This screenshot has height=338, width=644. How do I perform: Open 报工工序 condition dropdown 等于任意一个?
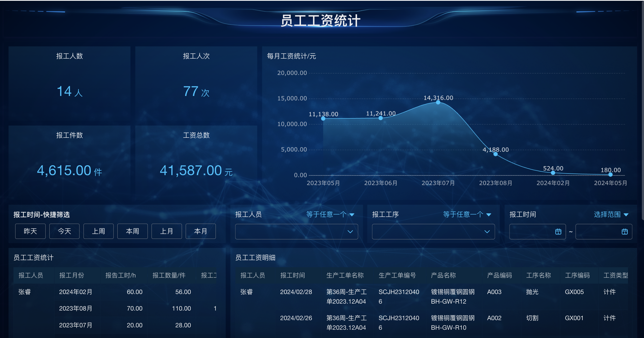(x=467, y=214)
